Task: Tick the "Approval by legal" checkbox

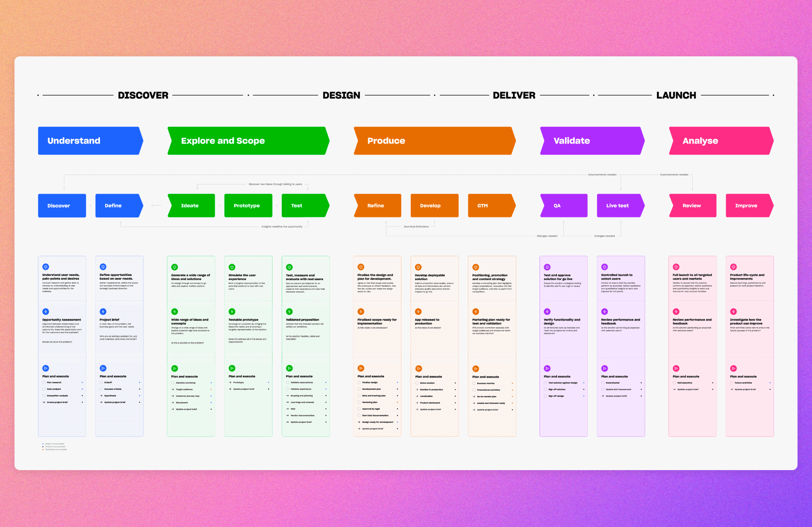Action: pyautogui.click(x=359, y=409)
